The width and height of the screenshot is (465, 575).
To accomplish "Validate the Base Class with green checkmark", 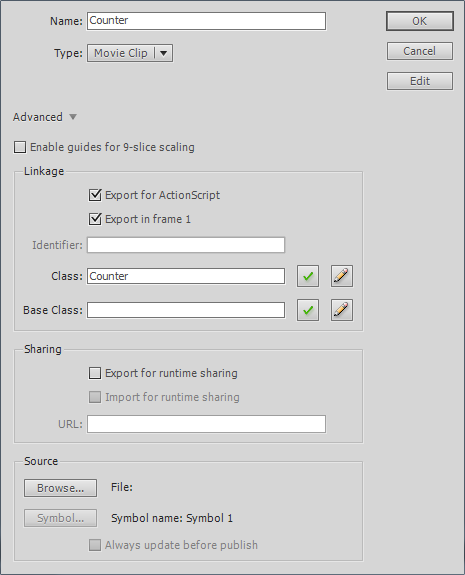I will coord(308,310).
